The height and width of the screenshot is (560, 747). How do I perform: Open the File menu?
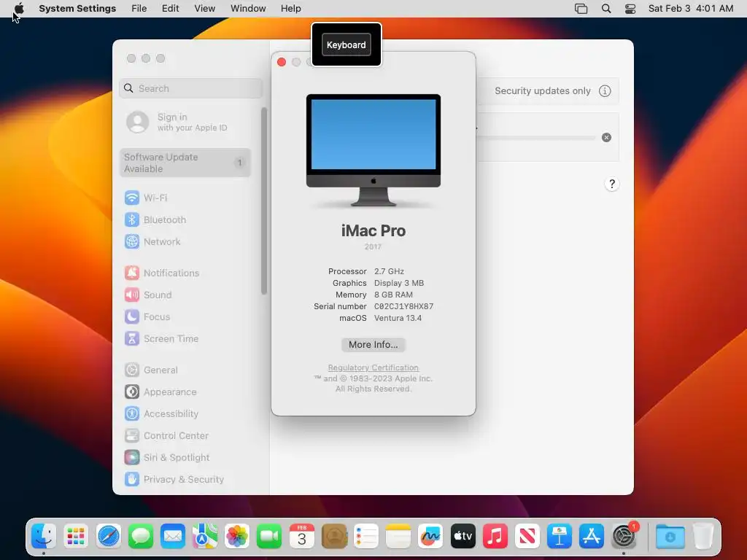pos(139,8)
